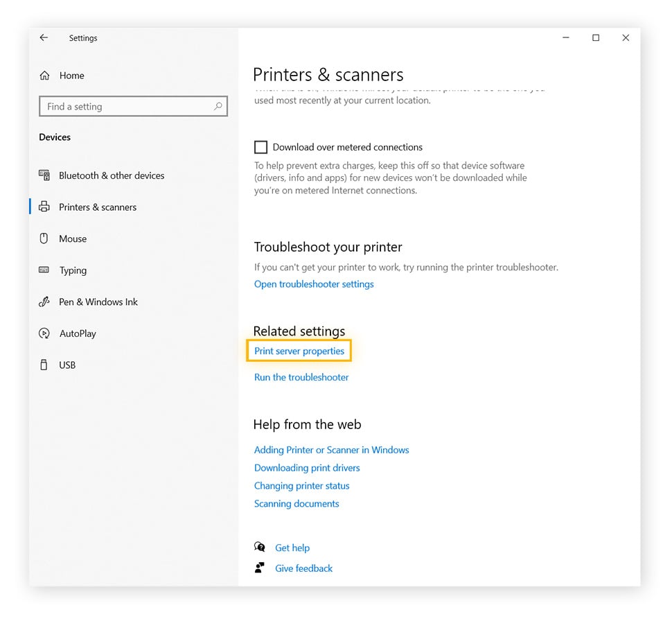Select the Mouse icon in the sidebar
Viewport: 672px width, 619px height.
click(43, 238)
